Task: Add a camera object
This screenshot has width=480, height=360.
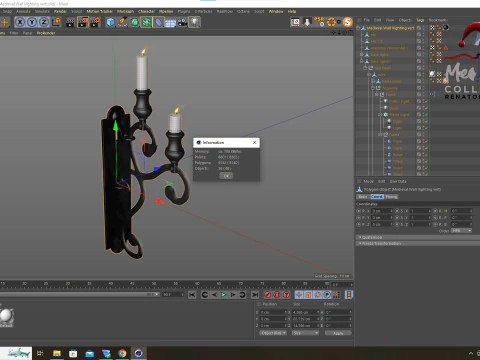Action: tap(182, 22)
